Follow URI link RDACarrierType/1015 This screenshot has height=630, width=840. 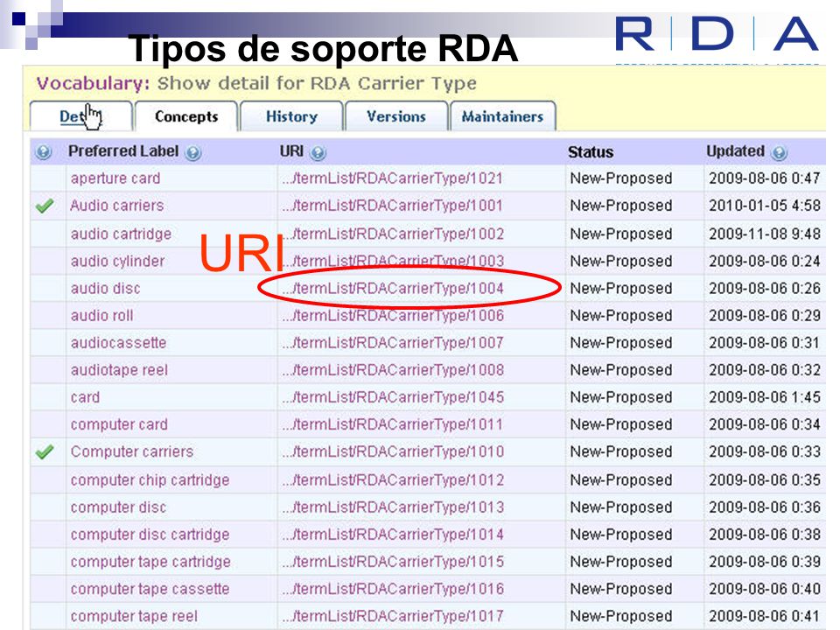[x=393, y=562]
